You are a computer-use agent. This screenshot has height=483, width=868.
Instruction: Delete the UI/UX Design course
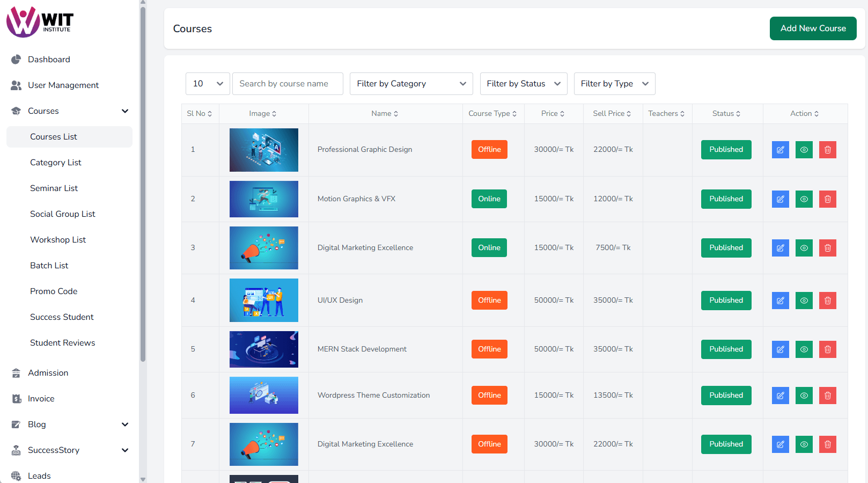(x=827, y=301)
